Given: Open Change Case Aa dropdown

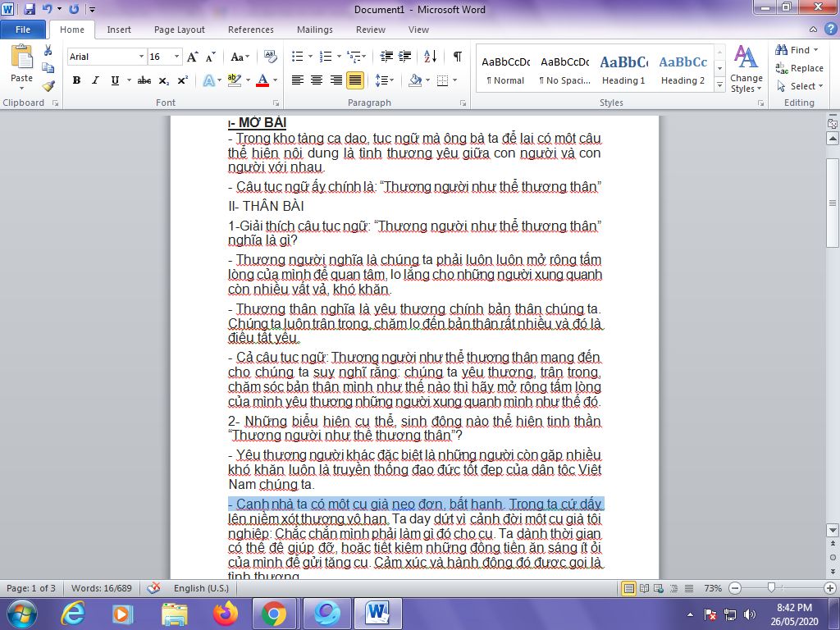Looking at the screenshot, I should coord(240,57).
